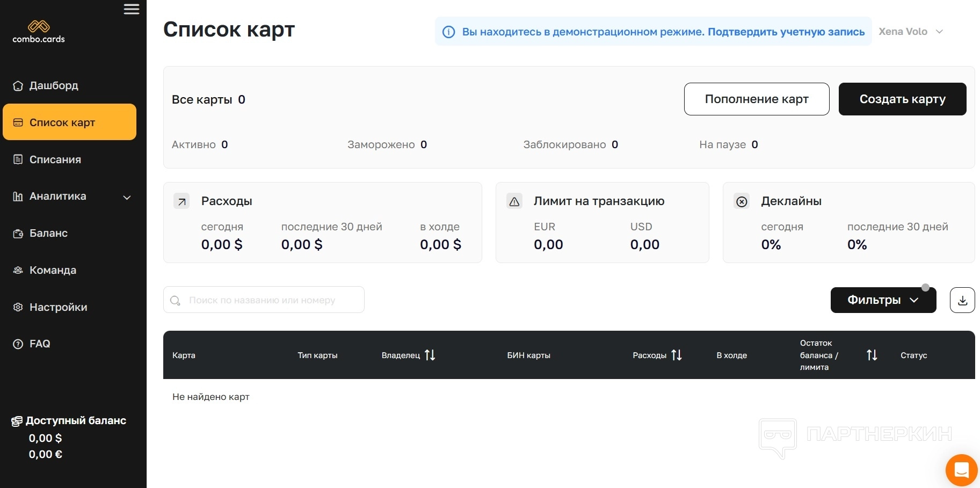The width and height of the screenshot is (980, 488).
Task: Click the hamburger menu icon in sidebar
Action: point(131,10)
